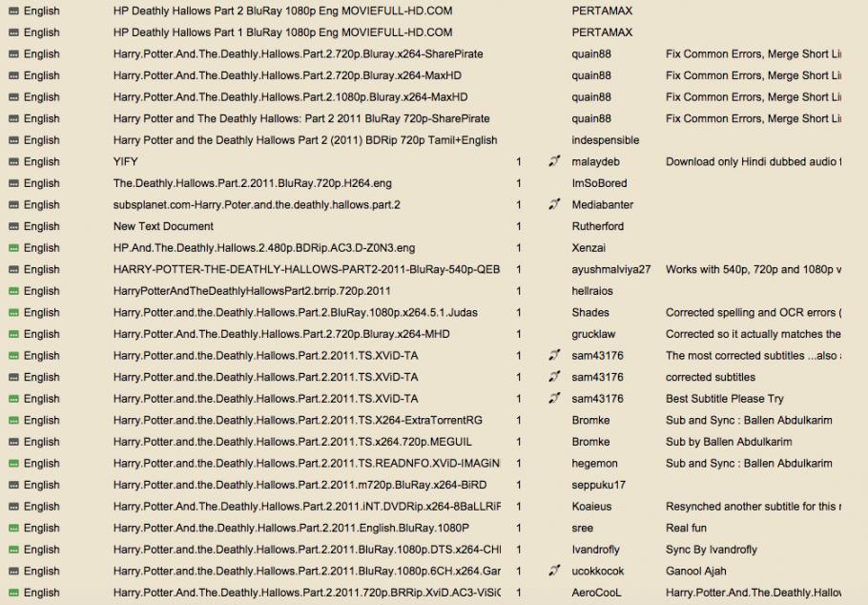The height and width of the screenshot is (605, 868).
Task: Click the hearing impaired icon next to Mediabanter
Action: [x=554, y=204]
